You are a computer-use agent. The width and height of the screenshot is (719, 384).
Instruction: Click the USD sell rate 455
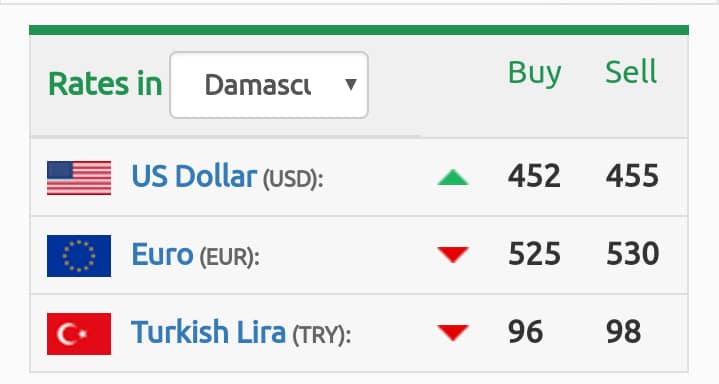click(632, 176)
